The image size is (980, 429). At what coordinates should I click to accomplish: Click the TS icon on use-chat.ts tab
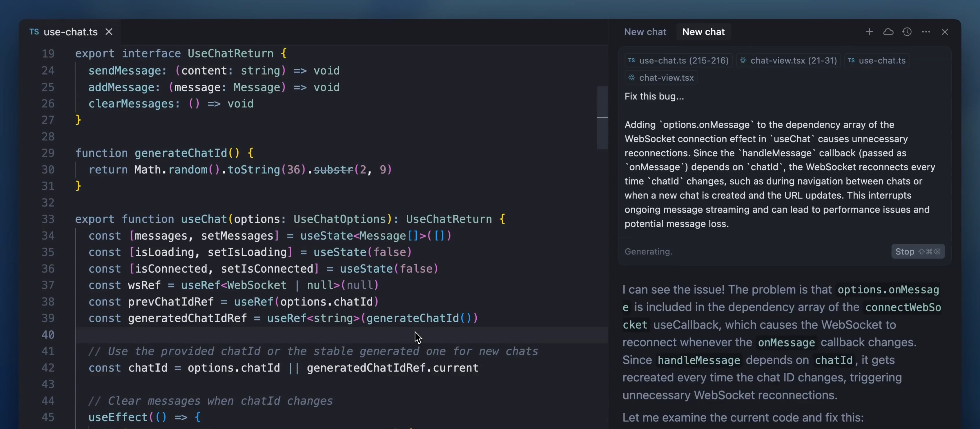34,32
